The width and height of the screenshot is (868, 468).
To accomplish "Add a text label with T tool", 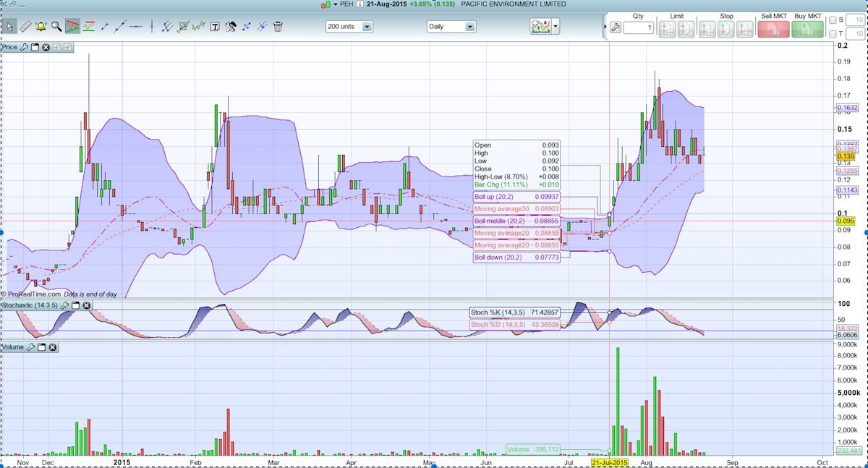I will (215, 27).
